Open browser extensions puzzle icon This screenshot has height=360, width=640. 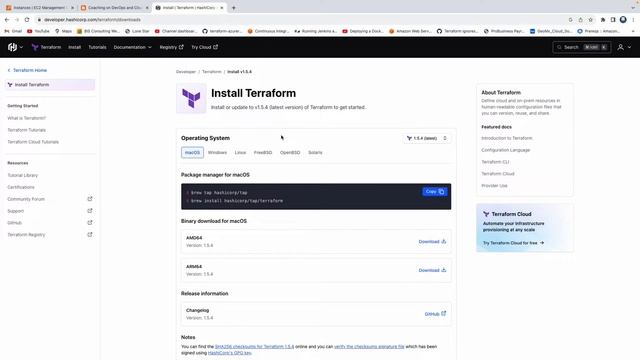click(603, 20)
